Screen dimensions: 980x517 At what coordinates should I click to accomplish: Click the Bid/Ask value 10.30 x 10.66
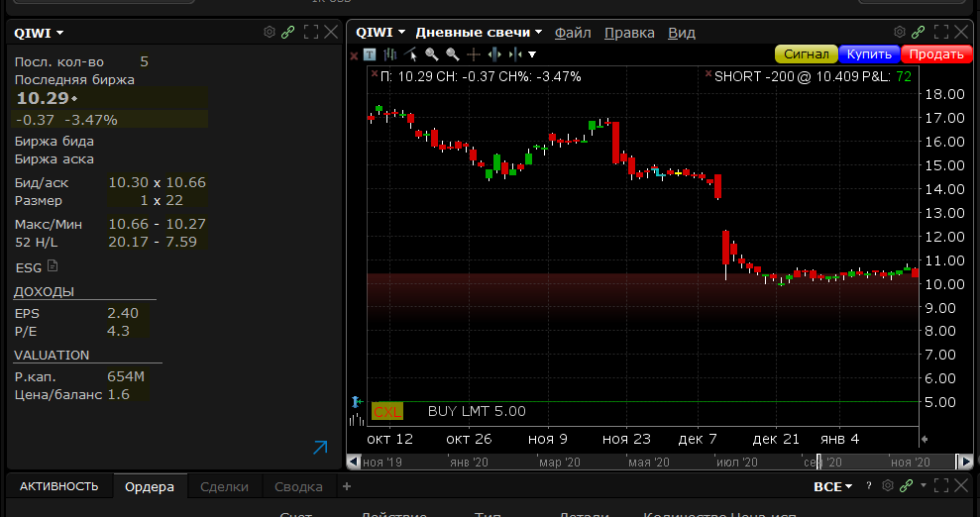(157, 182)
